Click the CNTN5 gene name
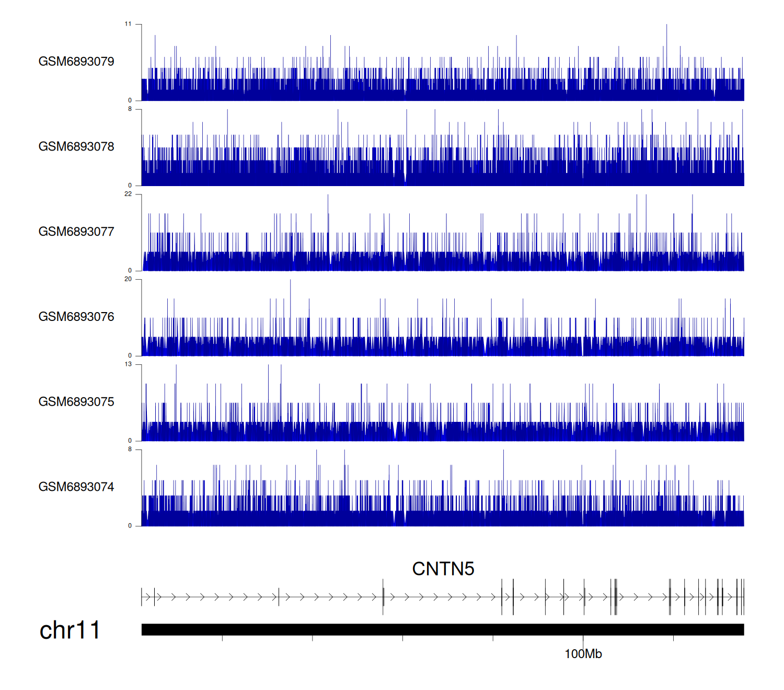 (443, 569)
